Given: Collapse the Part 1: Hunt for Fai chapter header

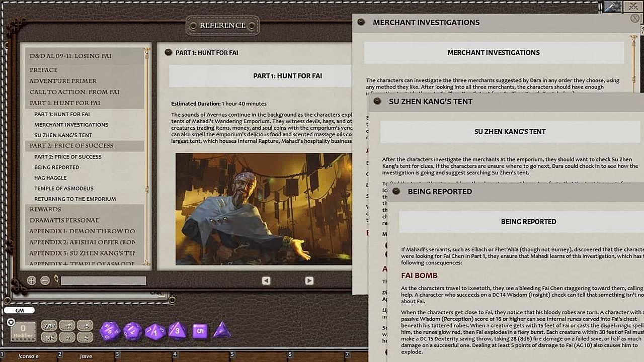Looking at the screenshot, I should point(85,103).
